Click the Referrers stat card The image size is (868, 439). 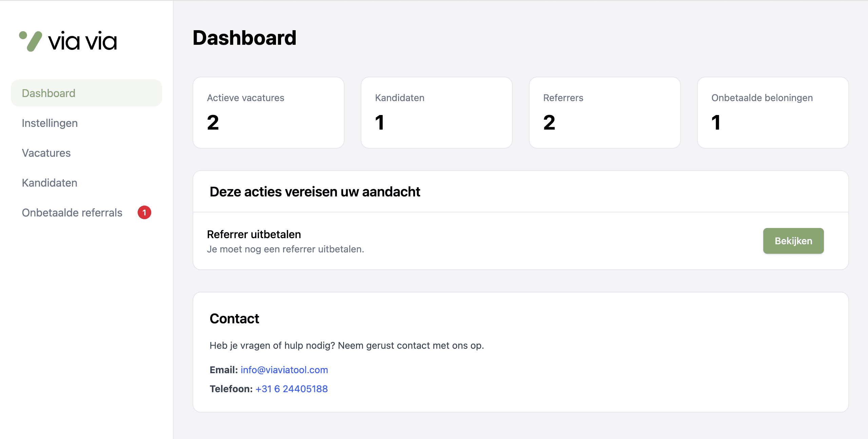pyautogui.click(x=605, y=113)
